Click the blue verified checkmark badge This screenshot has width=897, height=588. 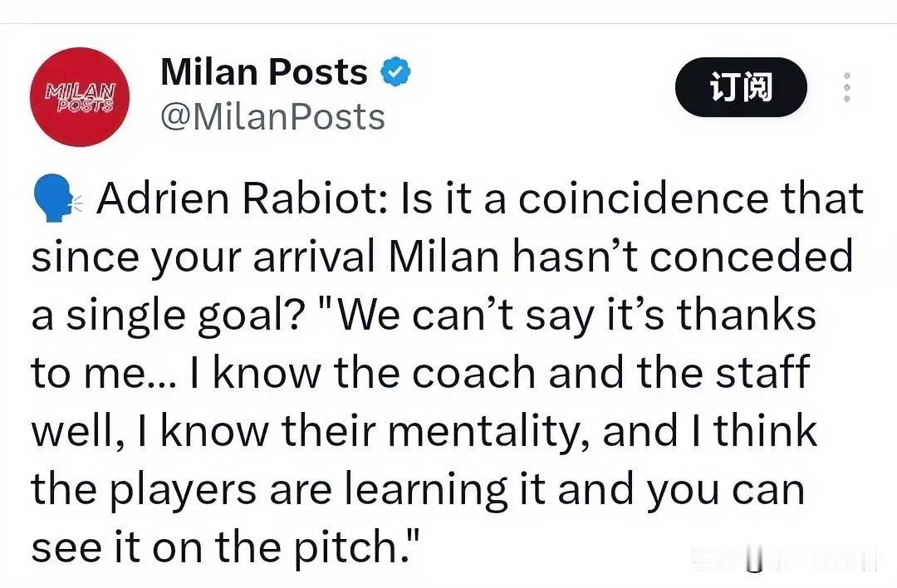(396, 72)
